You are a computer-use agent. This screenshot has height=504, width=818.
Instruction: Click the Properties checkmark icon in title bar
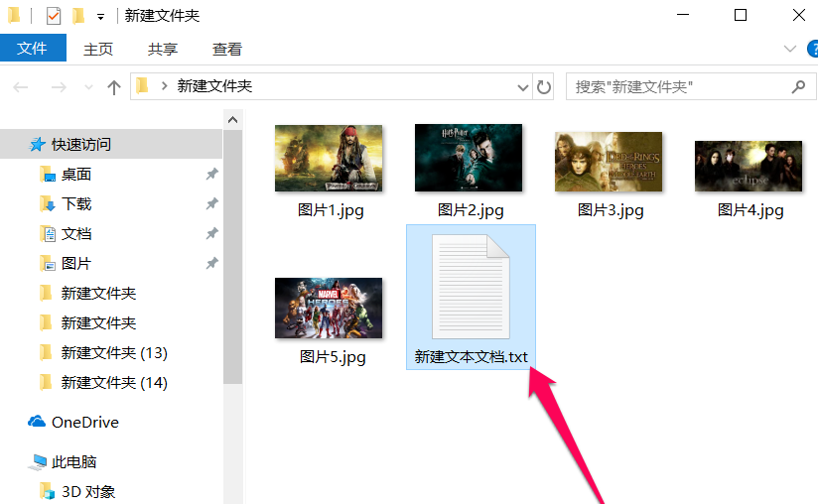[54, 16]
